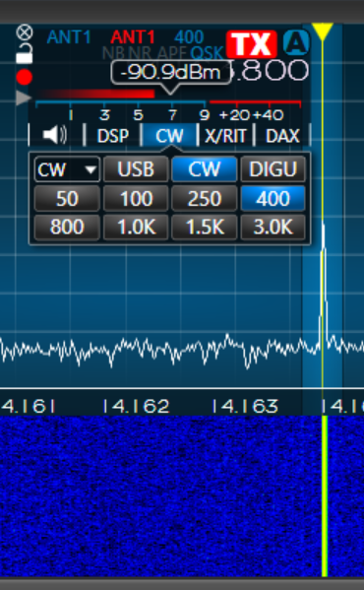The height and width of the screenshot is (590, 364).
Task: Set filter width to 3.0K
Action: point(273,228)
